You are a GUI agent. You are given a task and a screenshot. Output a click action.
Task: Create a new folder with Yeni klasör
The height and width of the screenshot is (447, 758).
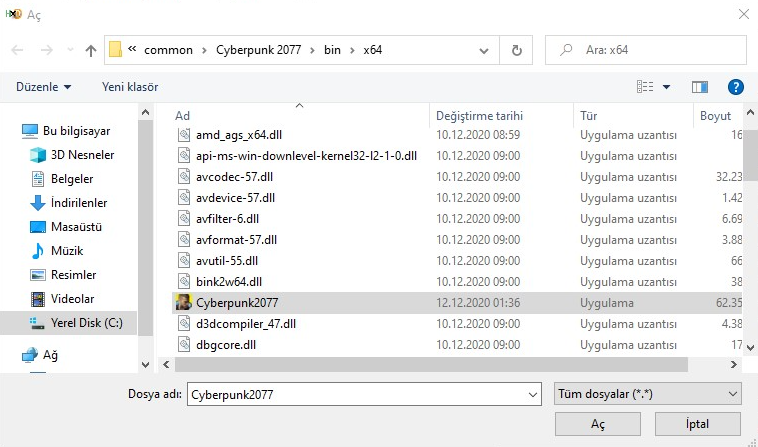(130, 87)
